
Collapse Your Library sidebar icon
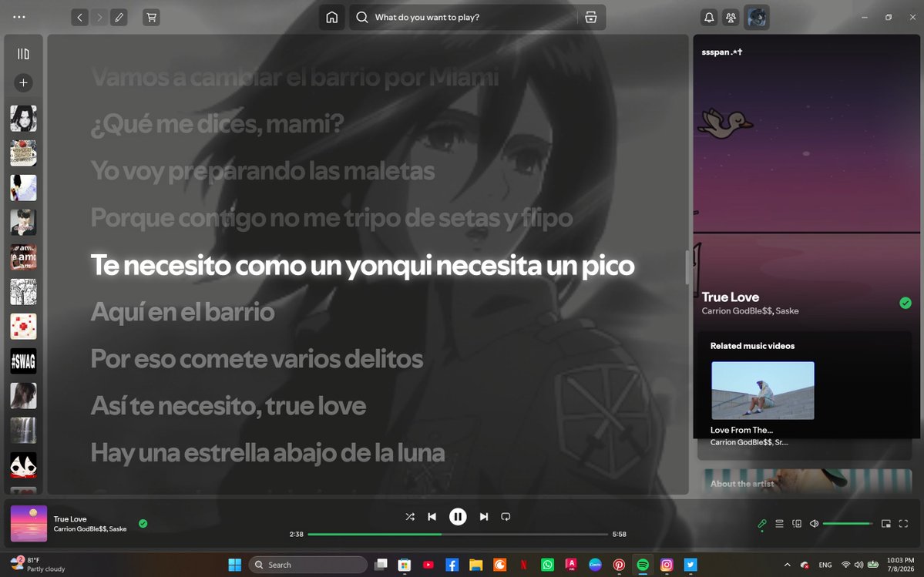[x=23, y=54]
